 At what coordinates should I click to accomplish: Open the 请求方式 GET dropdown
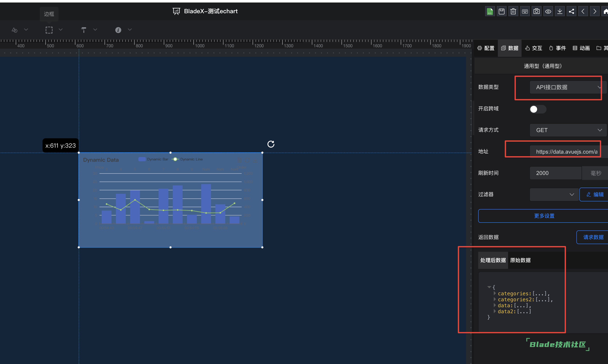coord(568,130)
